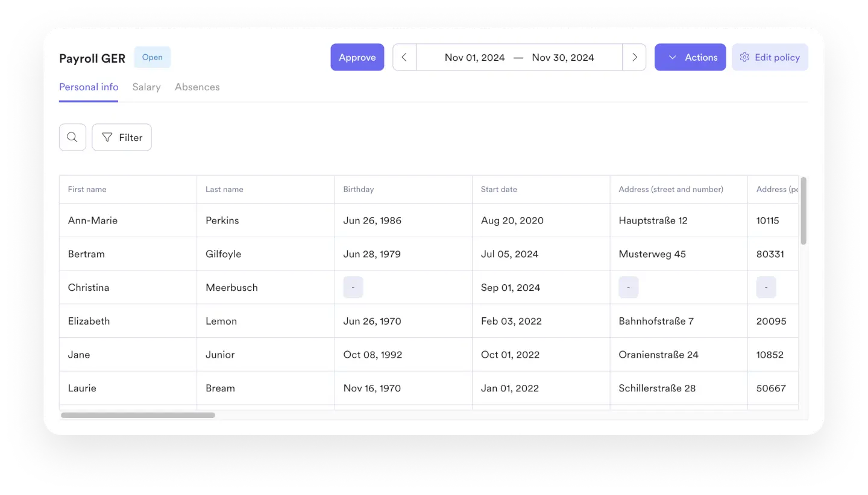This screenshot has width=868, height=495.
Task: Select the Bertram first name cell
Action: click(128, 254)
